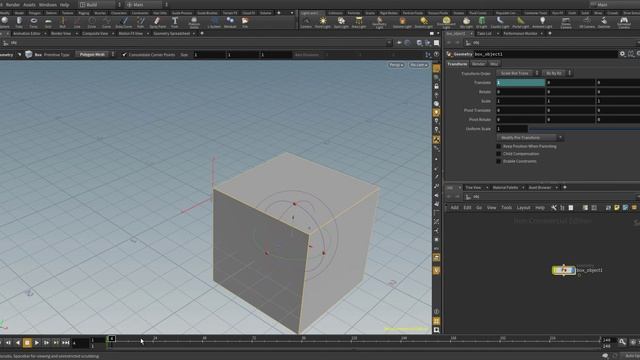Select the Sphere shelf tool
640x360 pixels.
4,22
